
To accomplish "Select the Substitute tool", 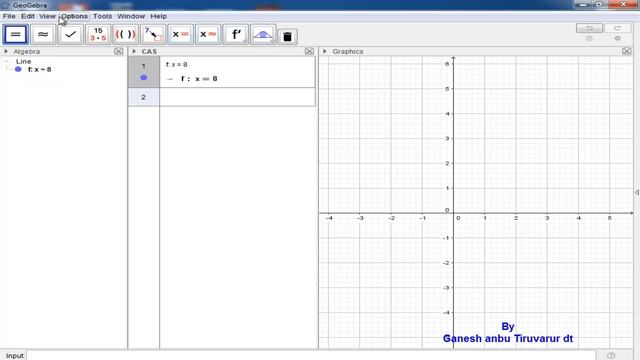I will click(153, 35).
